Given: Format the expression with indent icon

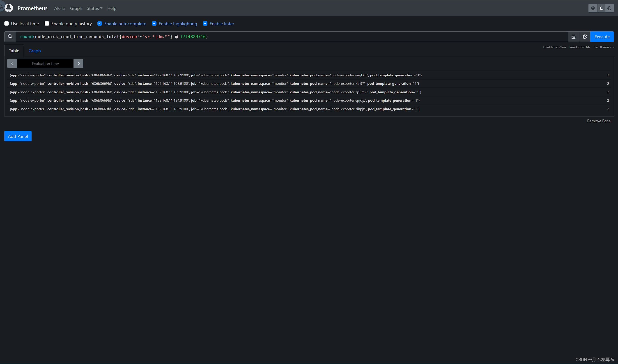Looking at the screenshot, I should pyautogui.click(x=573, y=37).
